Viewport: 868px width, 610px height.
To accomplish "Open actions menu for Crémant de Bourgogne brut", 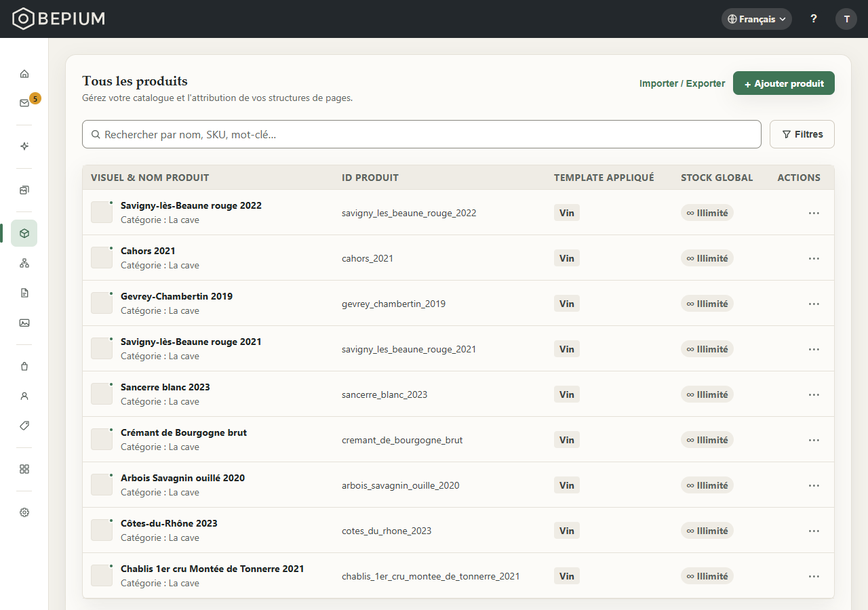I will [814, 440].
